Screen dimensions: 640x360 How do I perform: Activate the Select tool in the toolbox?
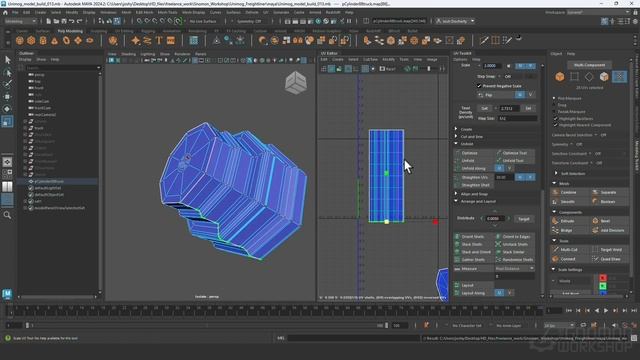[7, 60]
